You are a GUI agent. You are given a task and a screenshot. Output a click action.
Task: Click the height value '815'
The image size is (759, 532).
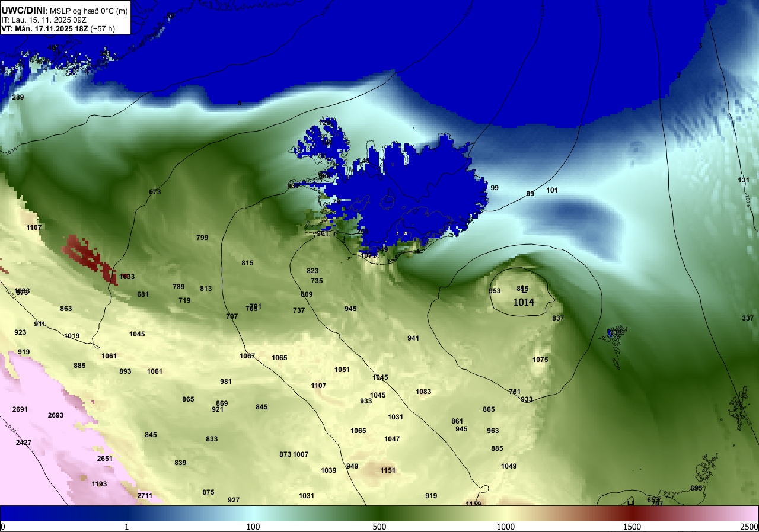(x=247, y=263)
